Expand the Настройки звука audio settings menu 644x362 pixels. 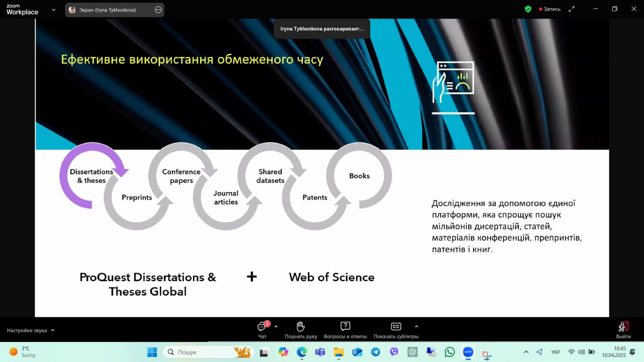(x=31, y=330)
